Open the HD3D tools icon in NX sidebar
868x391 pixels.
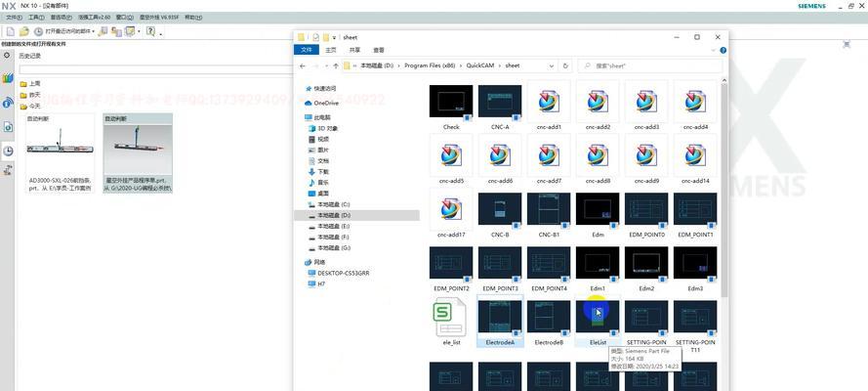[8, 103]
